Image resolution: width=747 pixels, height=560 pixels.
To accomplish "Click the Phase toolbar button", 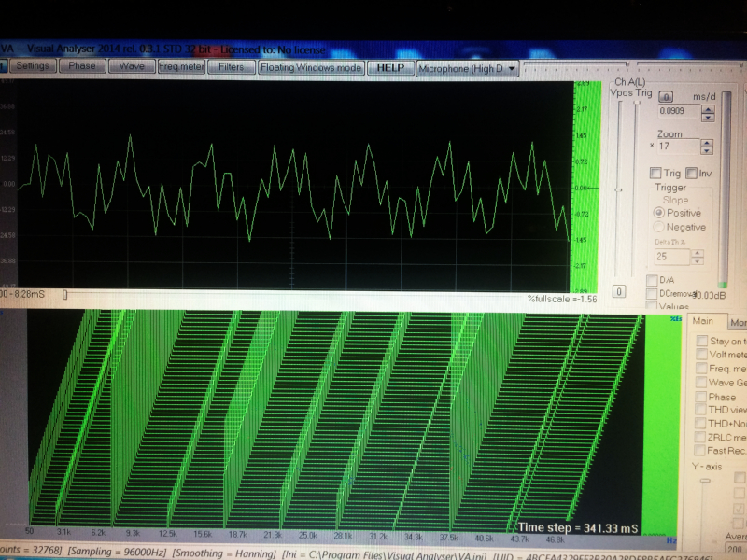I will point(81,66).
